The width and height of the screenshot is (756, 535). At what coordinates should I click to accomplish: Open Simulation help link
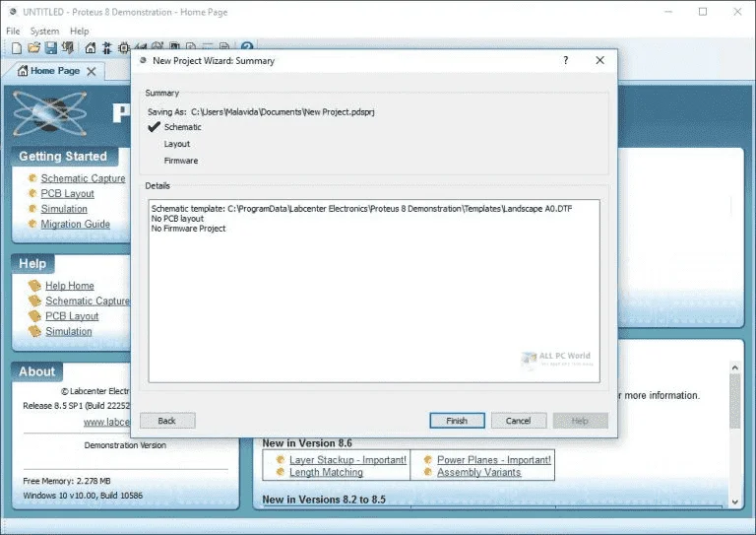click(69, 331)
